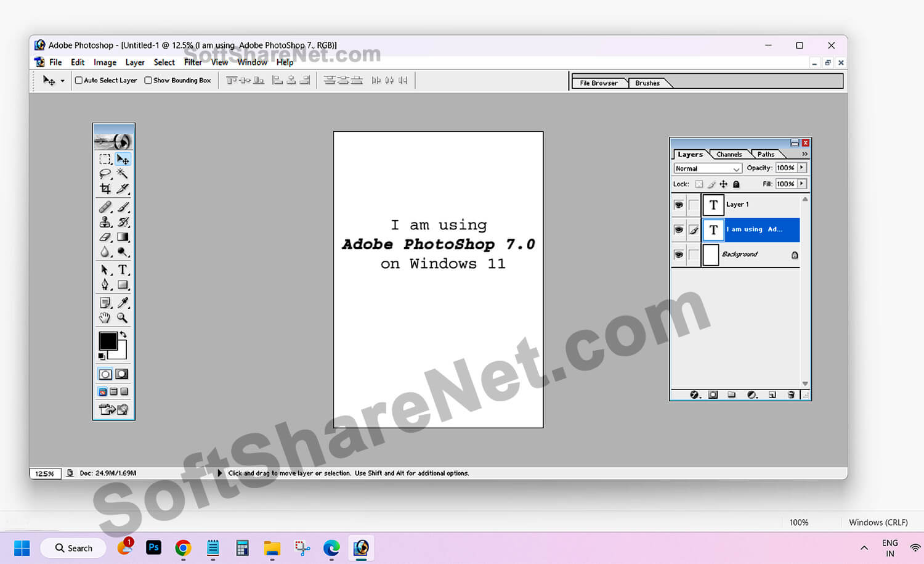Viewport: 924px width, 564px height.
Task: Select the Crop tool
Action: (x=105, y=189)
